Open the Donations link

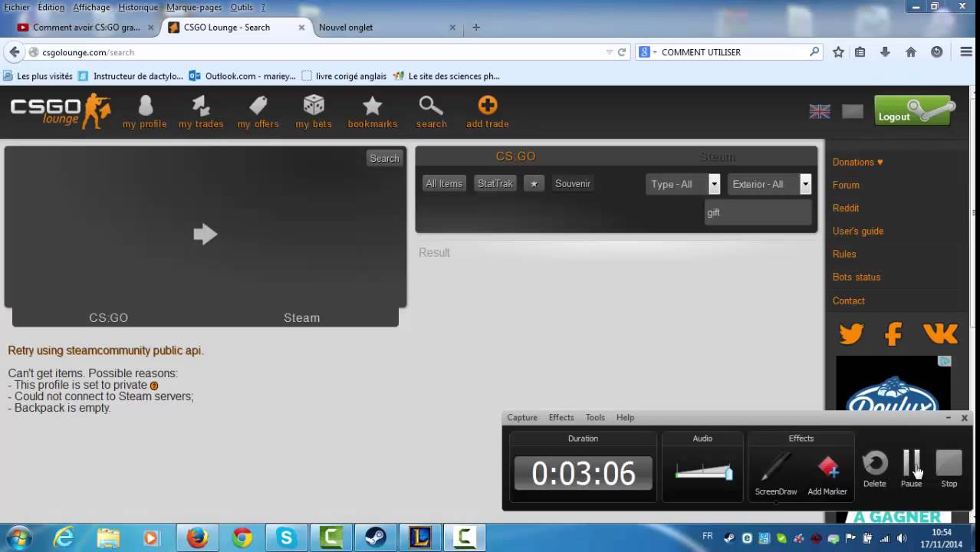(x=857, y=162)
